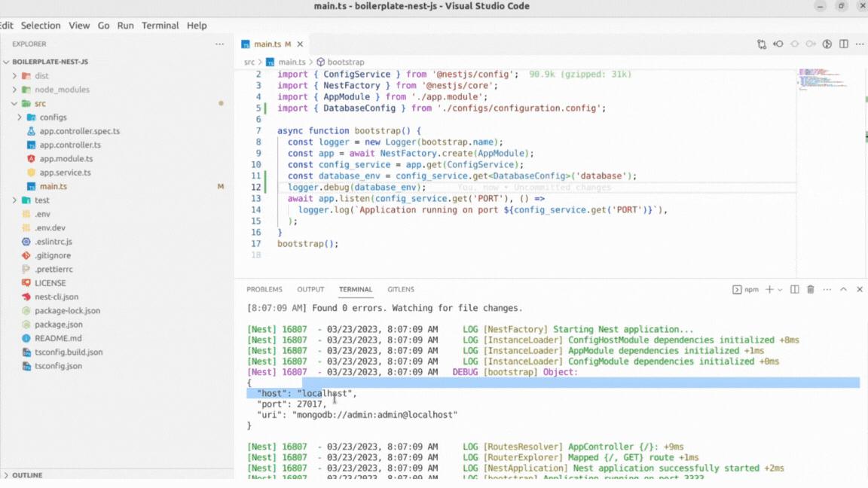Open the .gitignore file

coord(53,255)
